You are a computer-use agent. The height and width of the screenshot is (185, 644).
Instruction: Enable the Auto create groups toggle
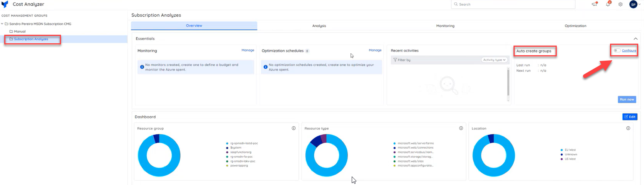point(617,51)
